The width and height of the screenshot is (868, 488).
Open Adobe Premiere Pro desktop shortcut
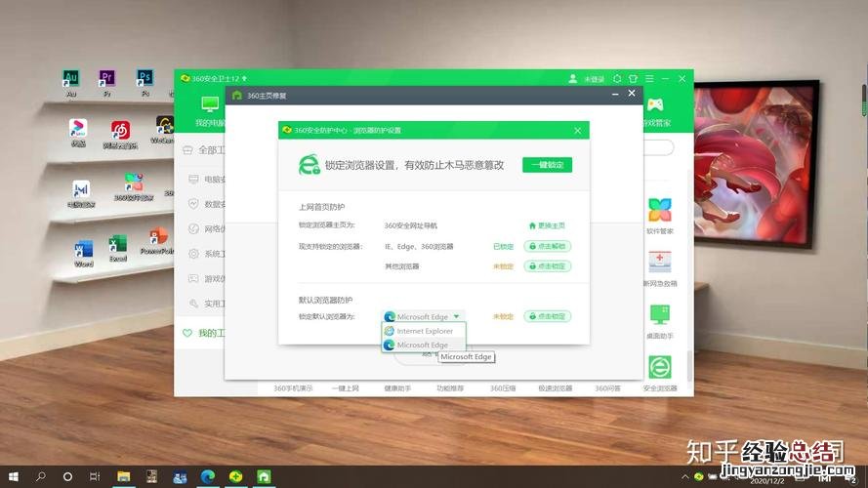click(x=106, y=82)
